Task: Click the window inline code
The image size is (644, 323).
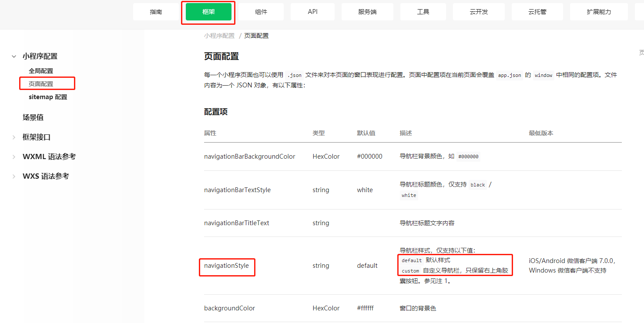Action: [x=543, y=75]
